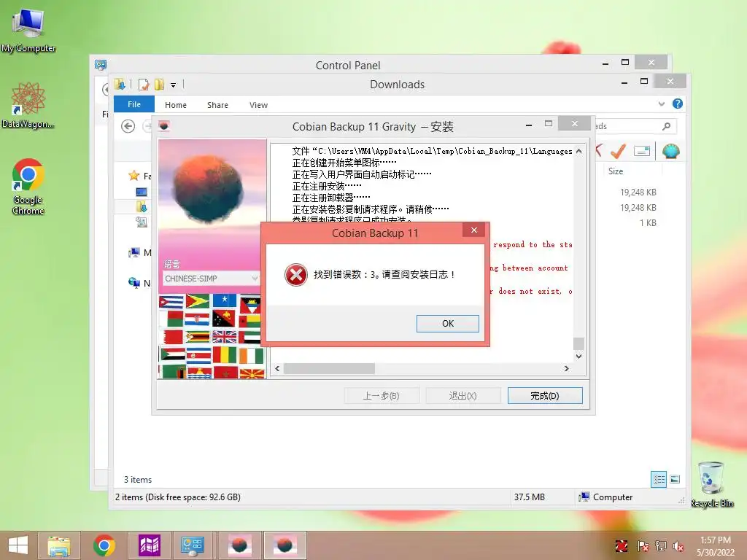Click the orange checkmark ribbon icon

click(x=618, y=152)
